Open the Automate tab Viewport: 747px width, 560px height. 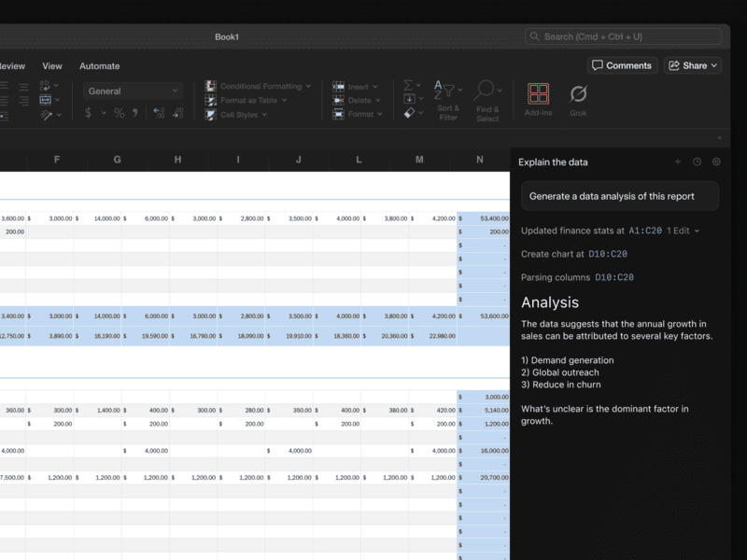pyautogui.click(x=100, y=66)
